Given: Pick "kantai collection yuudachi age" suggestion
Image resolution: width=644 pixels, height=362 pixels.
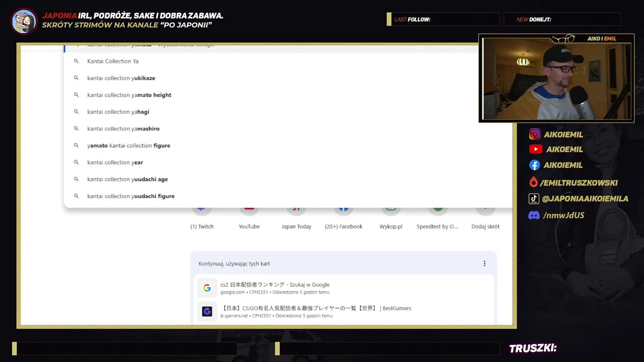Looking at the screenshot, I should pos(288,179).
